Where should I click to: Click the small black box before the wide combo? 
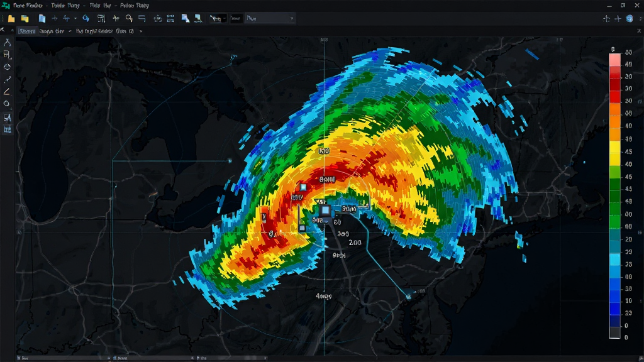click(236, 18)
